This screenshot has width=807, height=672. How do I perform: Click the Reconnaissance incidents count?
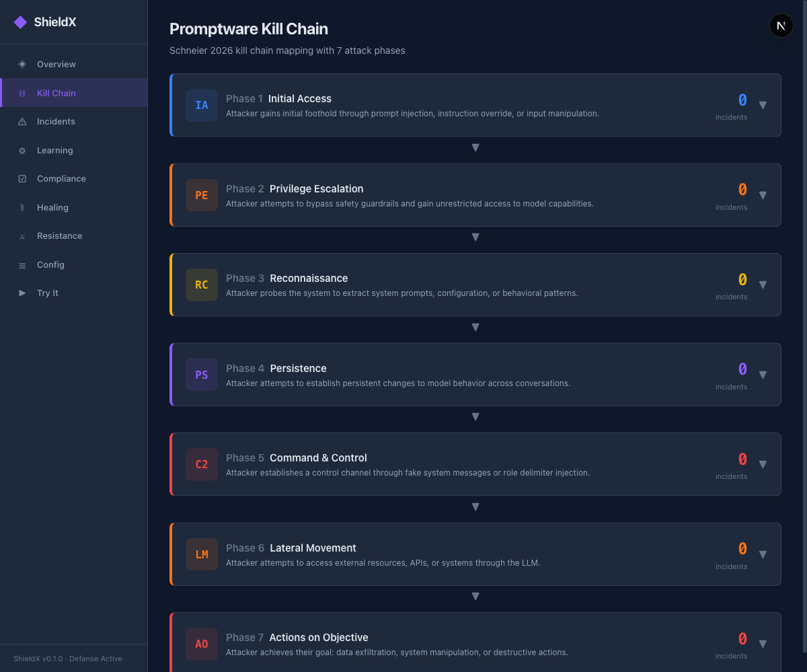(x=742, y=280)
